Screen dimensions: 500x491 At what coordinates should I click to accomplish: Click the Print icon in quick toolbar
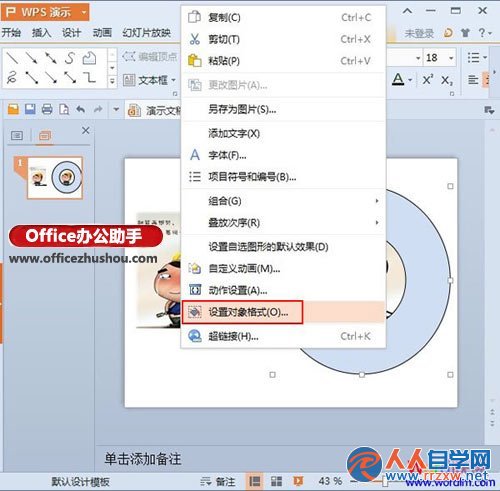[x=47, y=109]
